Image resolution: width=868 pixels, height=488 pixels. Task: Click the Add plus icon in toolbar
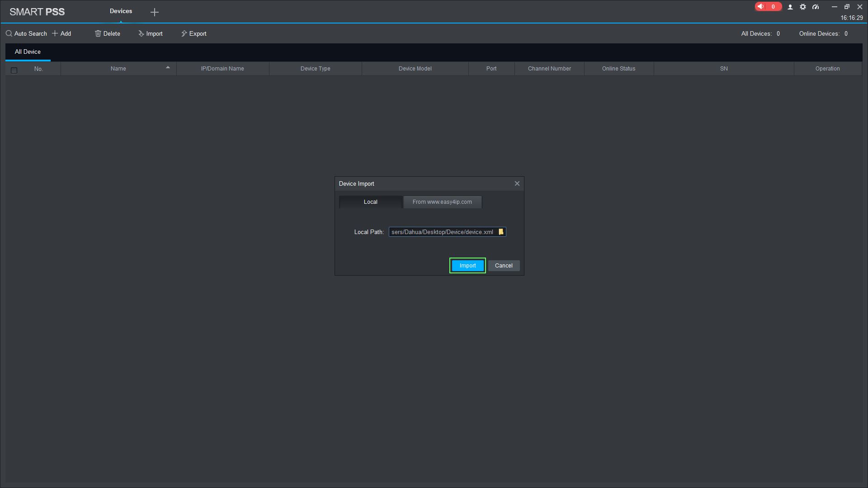[x=55, y=34]
